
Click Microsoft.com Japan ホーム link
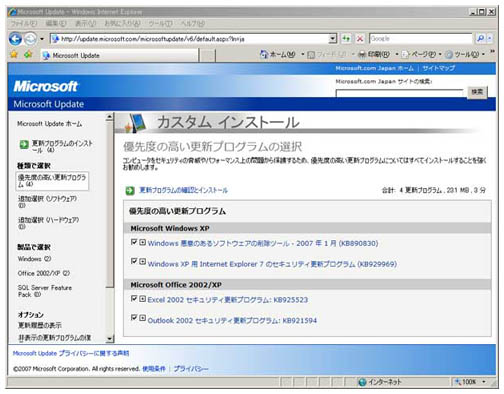click(x=374, y=68)
